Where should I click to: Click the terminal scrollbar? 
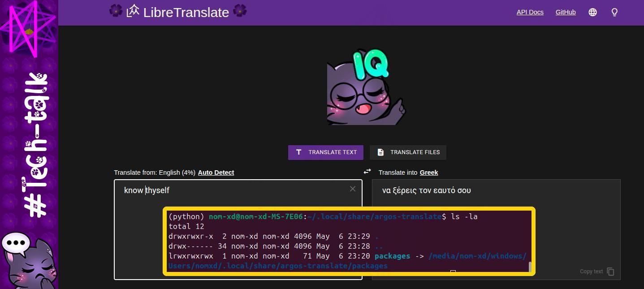point(530,267)
